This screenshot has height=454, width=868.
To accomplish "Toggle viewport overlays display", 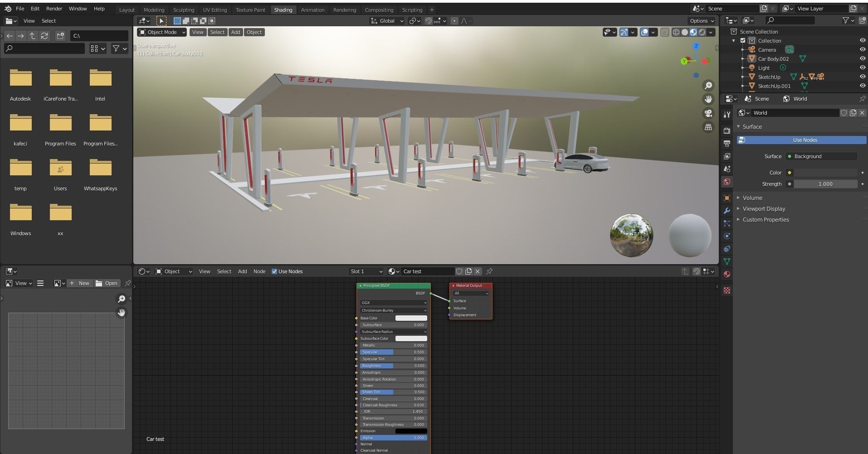I will 644,32.
